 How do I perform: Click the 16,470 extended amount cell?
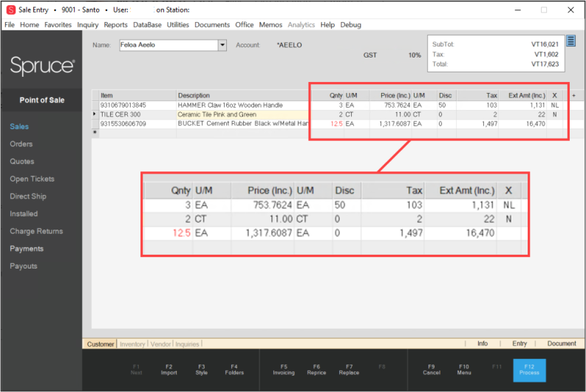click(x=536, y=123)
